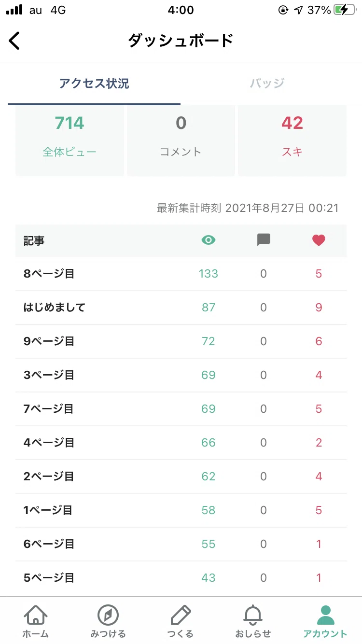
Task: Open the 9ページ目 article row
Action: tap(181, 341)
